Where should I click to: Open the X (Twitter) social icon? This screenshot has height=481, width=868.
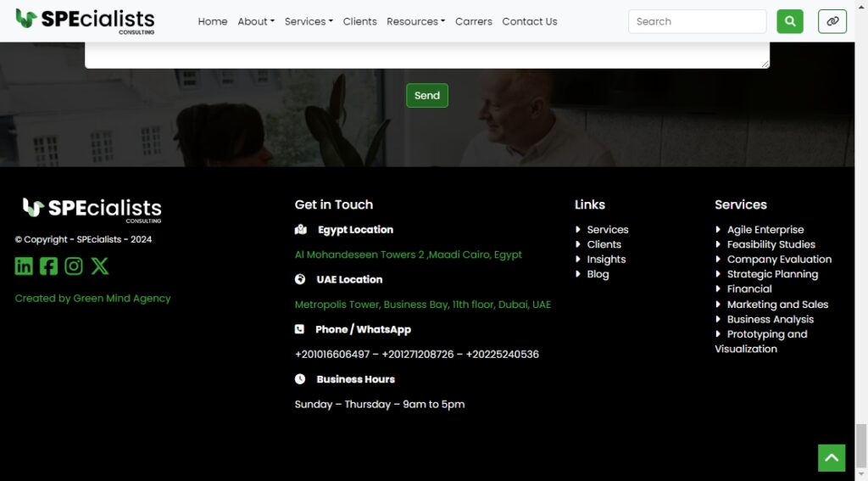(x=100, y=266)
